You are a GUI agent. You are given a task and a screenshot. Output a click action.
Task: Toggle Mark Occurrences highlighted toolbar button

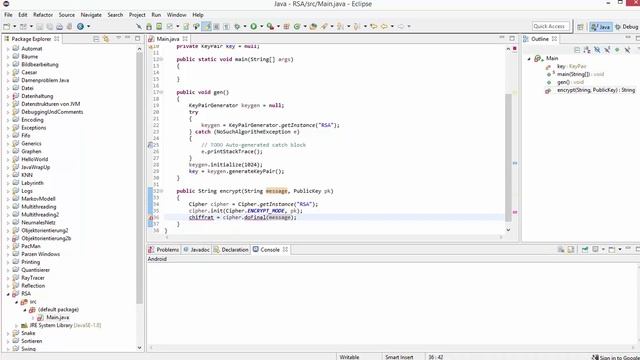click(x=207, y=27)
